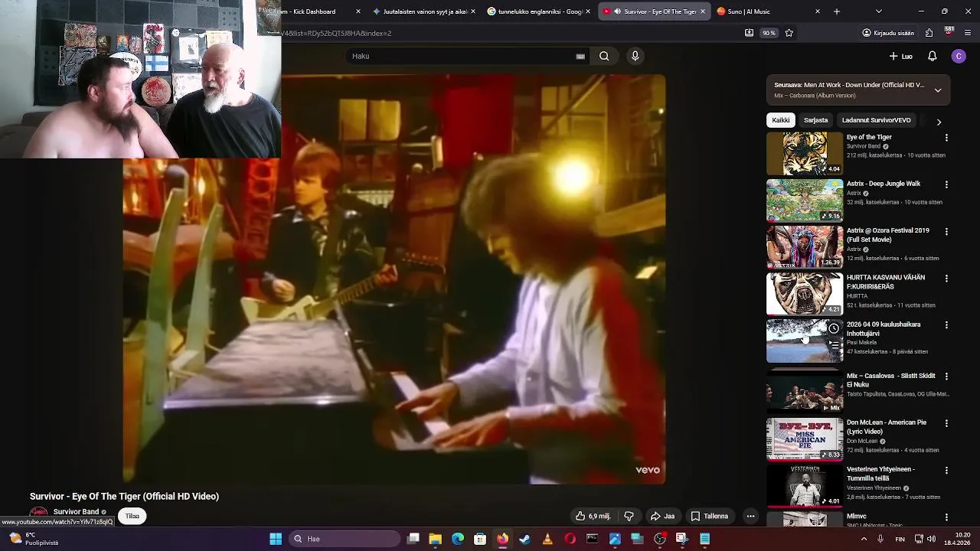
Task: Open Don McLean American Pie thumbnail
Action: coord(805,439)
